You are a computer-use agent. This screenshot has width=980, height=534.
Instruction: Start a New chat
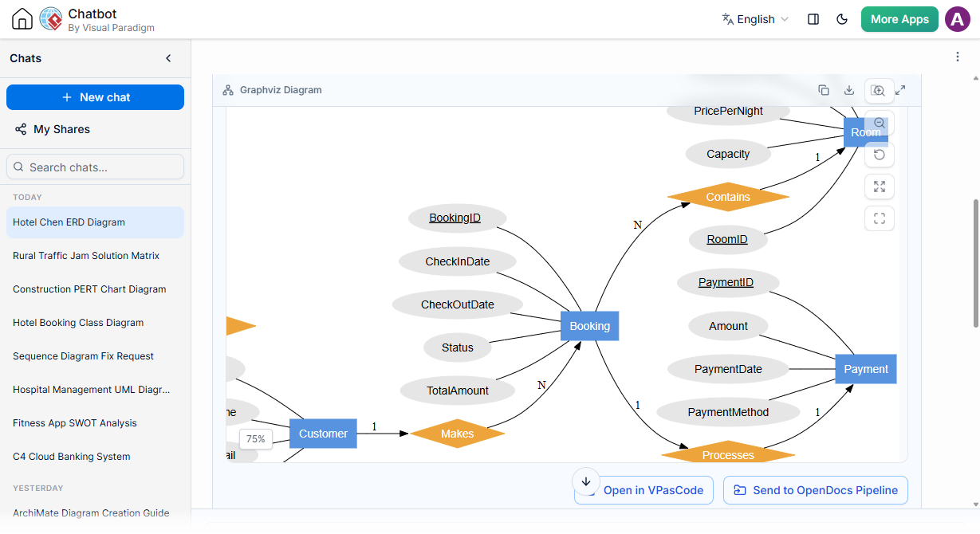click(95, 97)
